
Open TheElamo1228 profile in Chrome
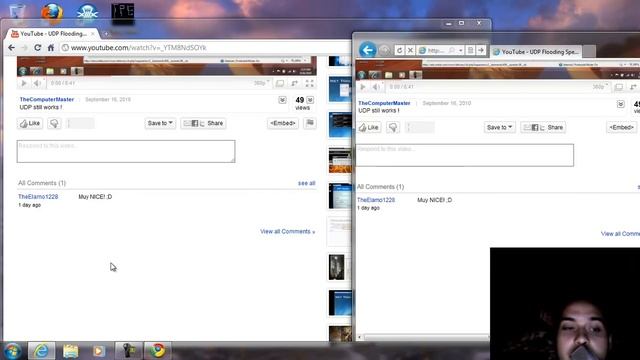[x=38, y=197]
